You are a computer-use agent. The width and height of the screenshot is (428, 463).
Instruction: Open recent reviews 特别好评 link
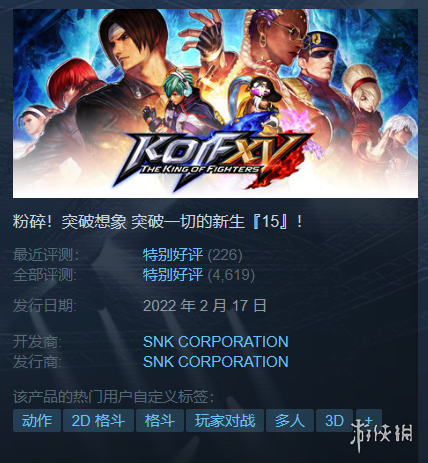click(173, 255)
